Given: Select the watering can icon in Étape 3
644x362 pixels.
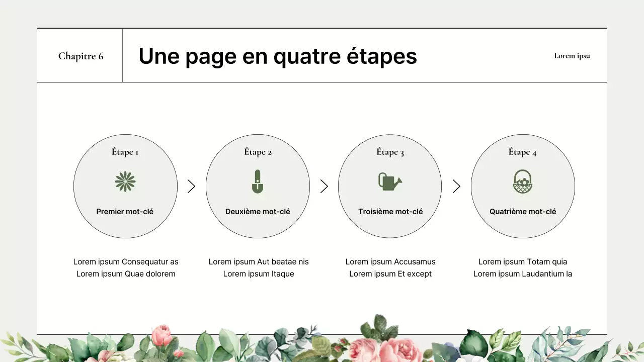Looking at the screenshot, I should 390,182.
